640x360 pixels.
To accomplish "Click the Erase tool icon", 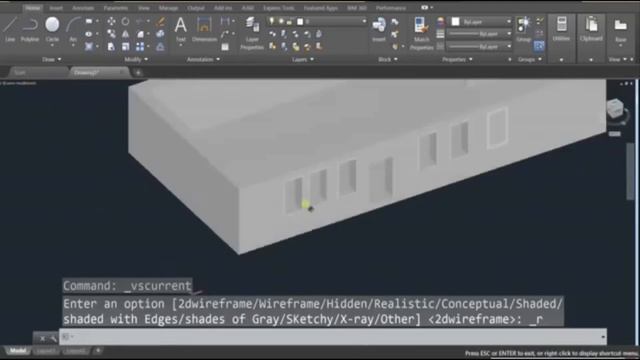I will coord(160,21).
